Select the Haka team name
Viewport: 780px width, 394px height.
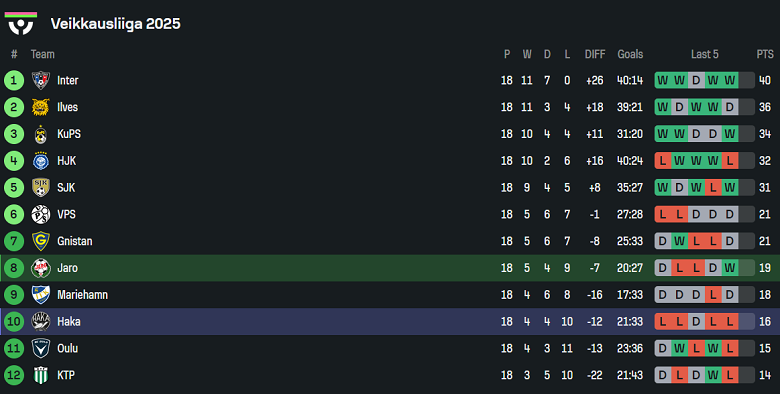click(69, 321)
